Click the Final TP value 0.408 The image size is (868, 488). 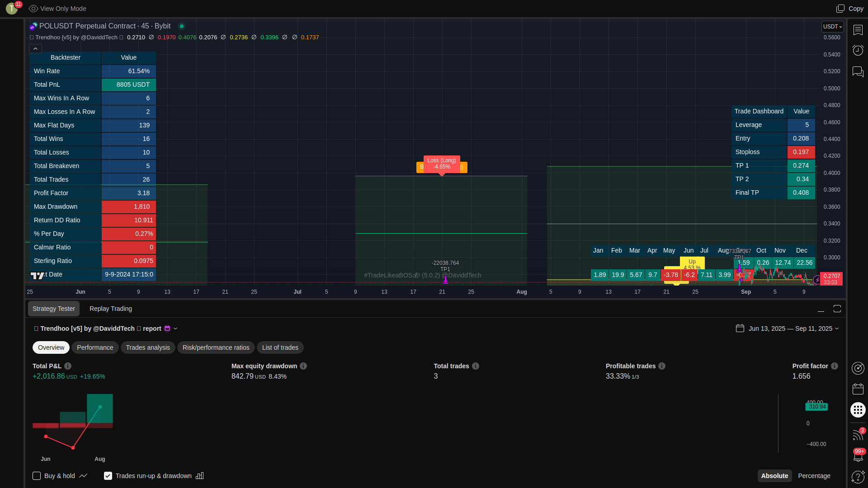click(801, 192)
